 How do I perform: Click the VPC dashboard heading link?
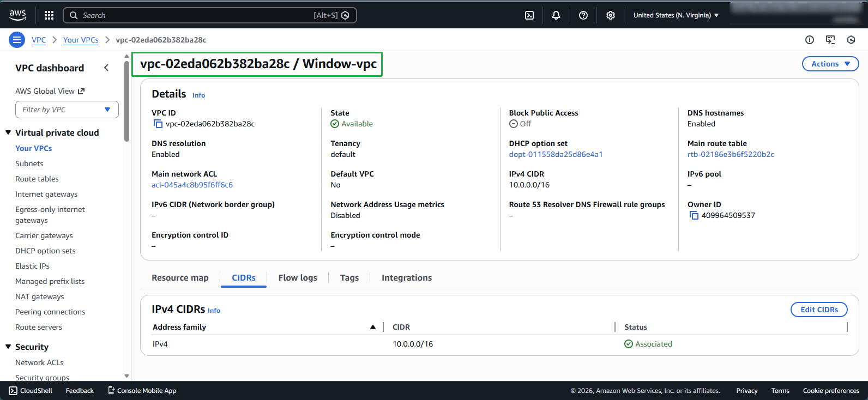click(50, 68)
